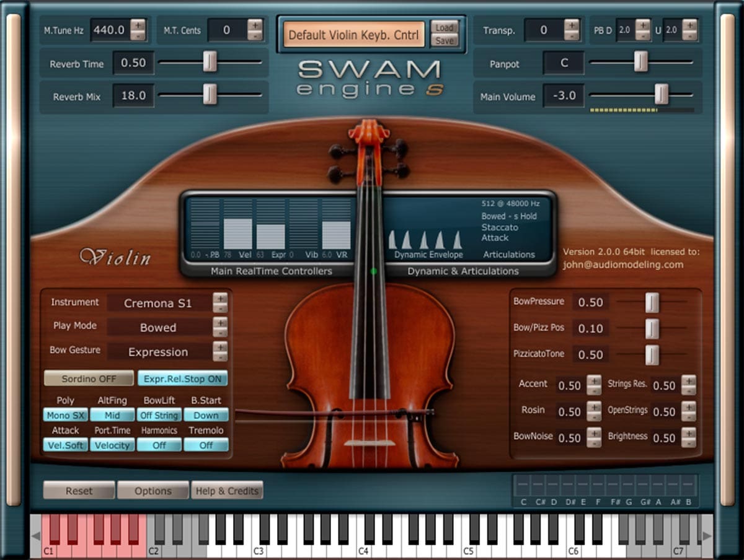The width and height of the screenshot is (744, 560).
Task: Toggle the Tremolo Off switch
Action: 206,445
